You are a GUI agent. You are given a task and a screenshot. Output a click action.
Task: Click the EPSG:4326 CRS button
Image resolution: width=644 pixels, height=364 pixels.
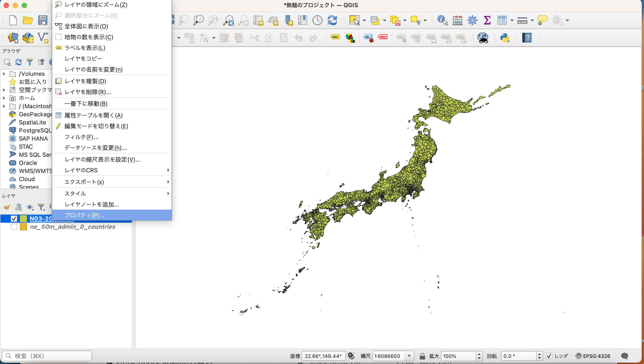click(593, 356)
